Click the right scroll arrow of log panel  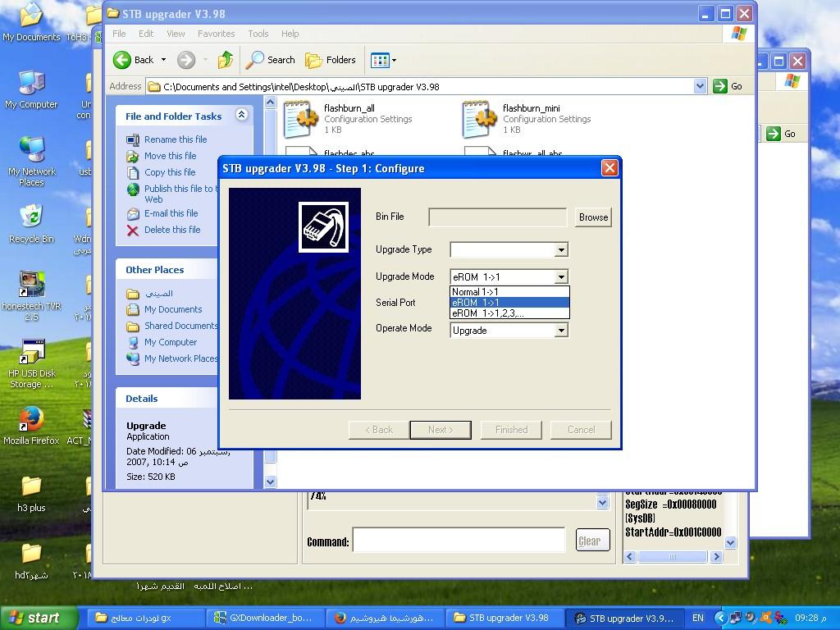716,557
